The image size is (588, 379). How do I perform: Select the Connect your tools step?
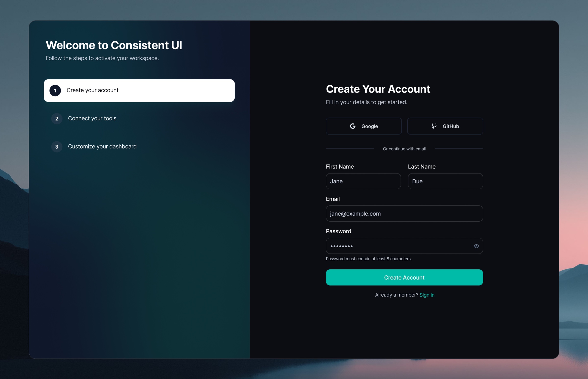tap(92, 118)
